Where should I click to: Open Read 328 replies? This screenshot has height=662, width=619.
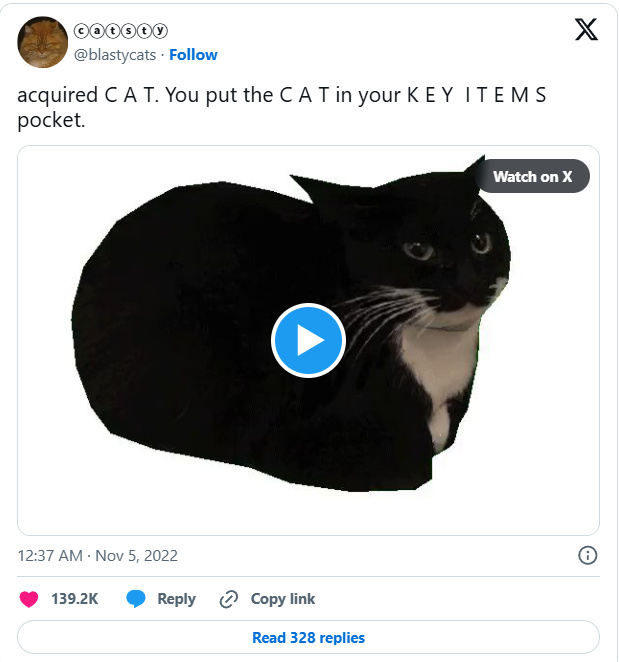click(x=308, y=638)
